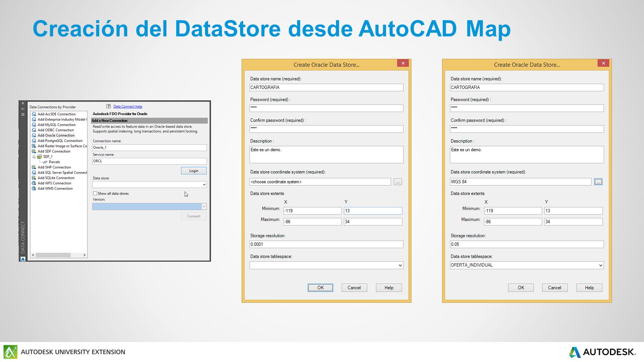The width and height of the screenshot is (644, 362).
Task: Click Storage resolution 0.05 field
Action: point(527,244)
